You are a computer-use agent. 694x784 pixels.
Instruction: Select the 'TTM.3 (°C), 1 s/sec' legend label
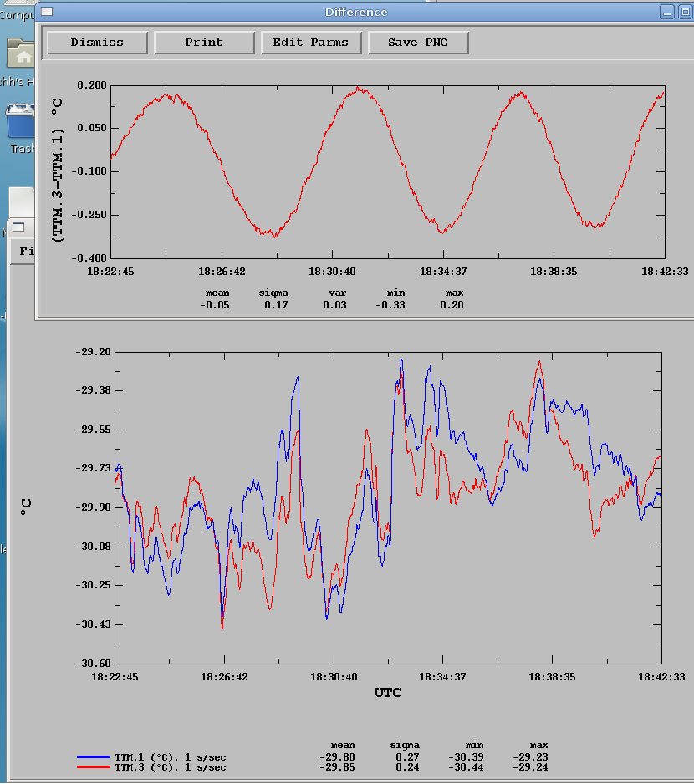coord(171,767)
